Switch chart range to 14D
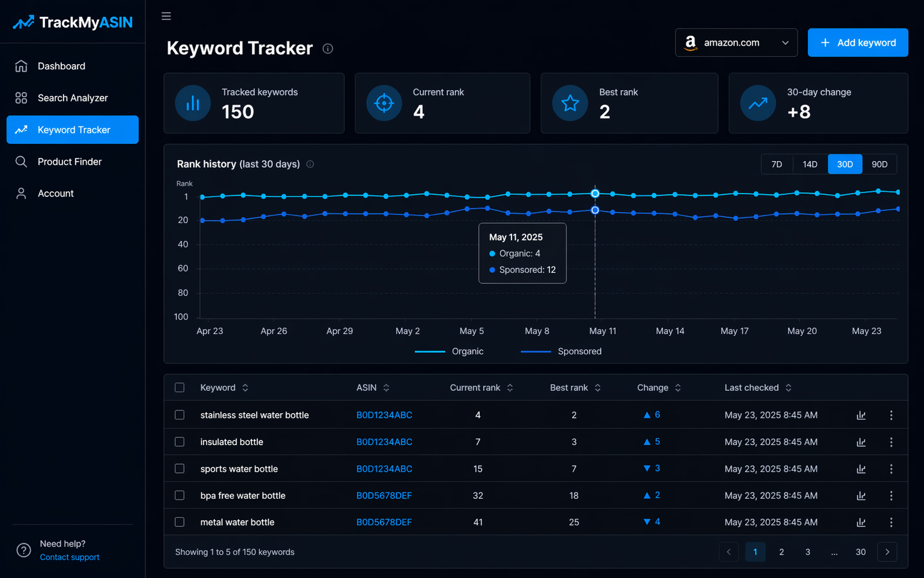Screen dimensions: 924x578 coord(810,164)
